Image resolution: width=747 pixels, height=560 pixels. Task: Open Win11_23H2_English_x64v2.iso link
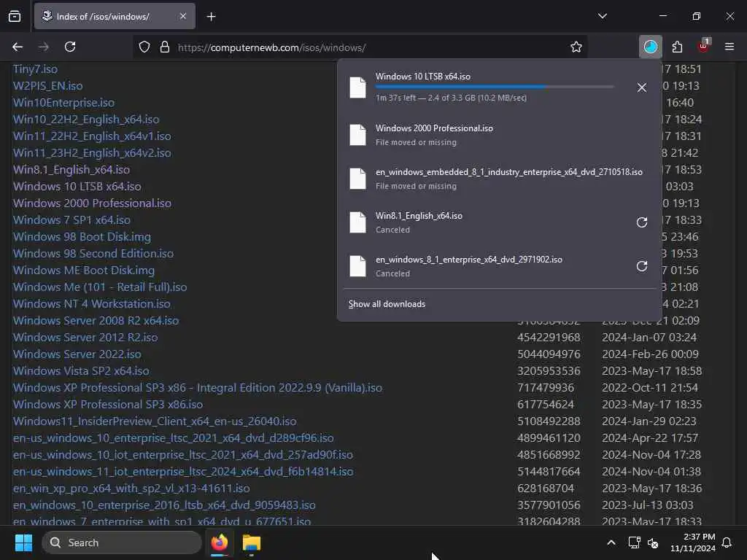(x=92, y=153)
